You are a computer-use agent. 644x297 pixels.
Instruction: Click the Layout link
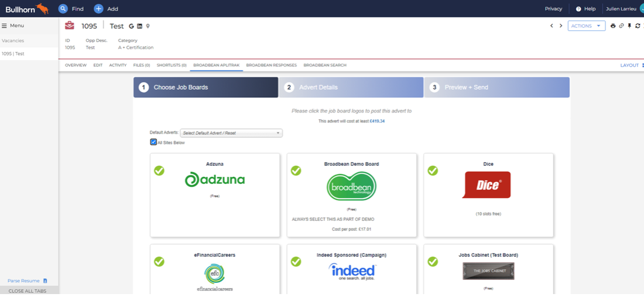click(x=629, y=65)
